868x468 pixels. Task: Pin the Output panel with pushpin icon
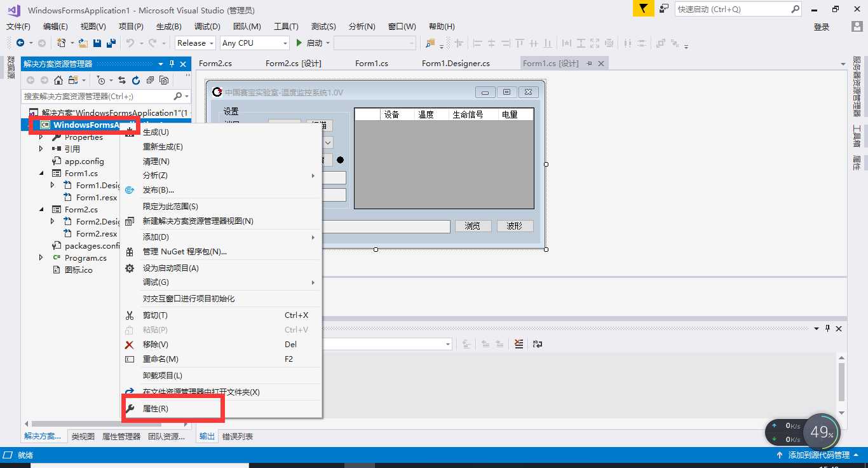(x=828, y=328)
